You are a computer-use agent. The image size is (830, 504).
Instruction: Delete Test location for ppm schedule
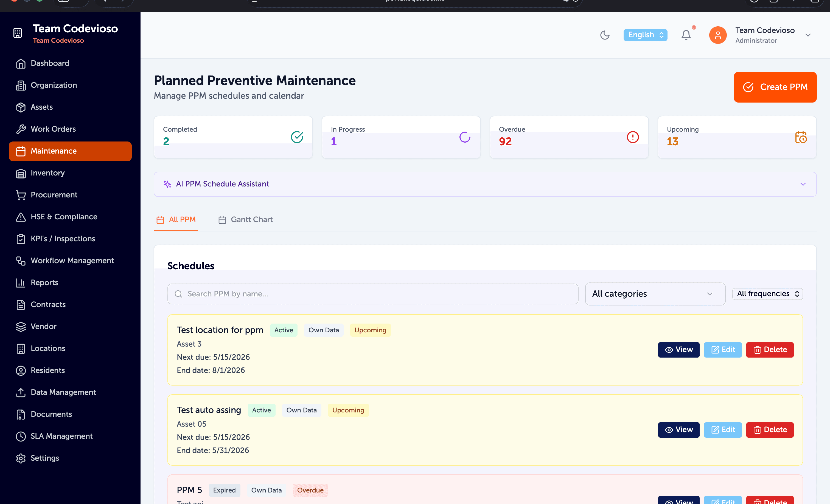click(x=770, y=350)
